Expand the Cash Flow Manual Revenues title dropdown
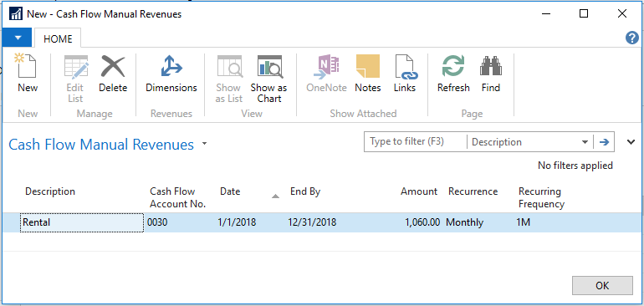The height and width of the screenshot is (306, 644). [205, 144]
